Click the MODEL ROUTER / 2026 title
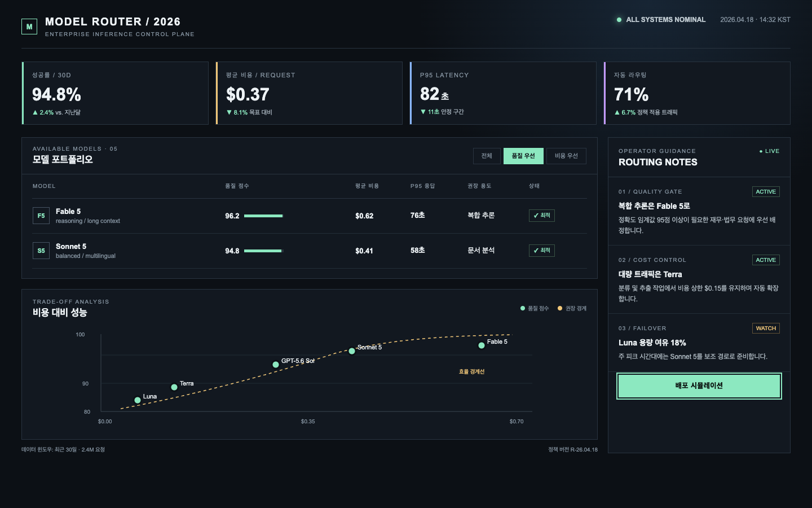Image resolution: width=812 pixels, height=508 pixels. 113,22
